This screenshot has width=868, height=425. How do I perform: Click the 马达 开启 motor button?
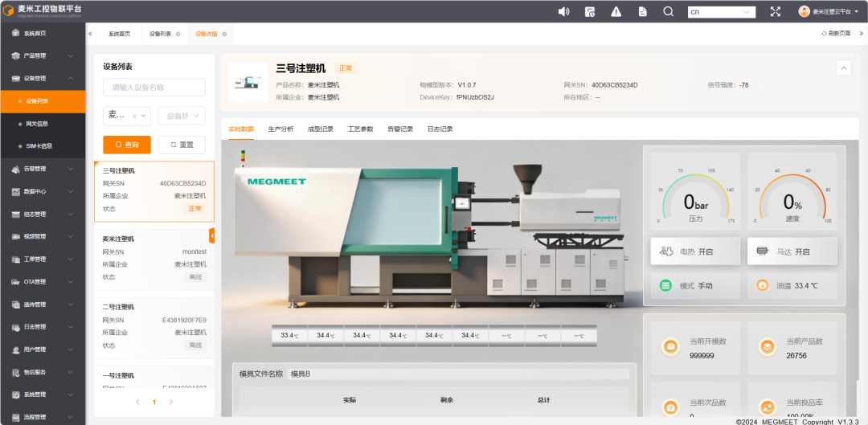click(x=792, y=251)
